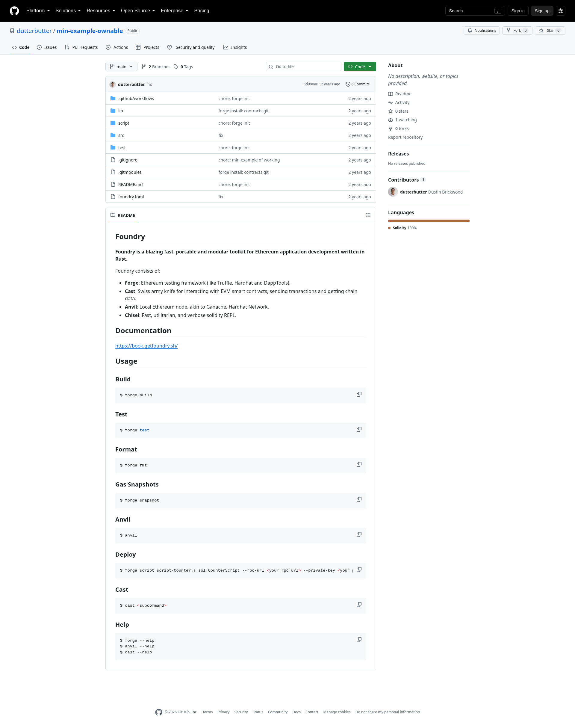Focus the header Search field

coord(475,11)
